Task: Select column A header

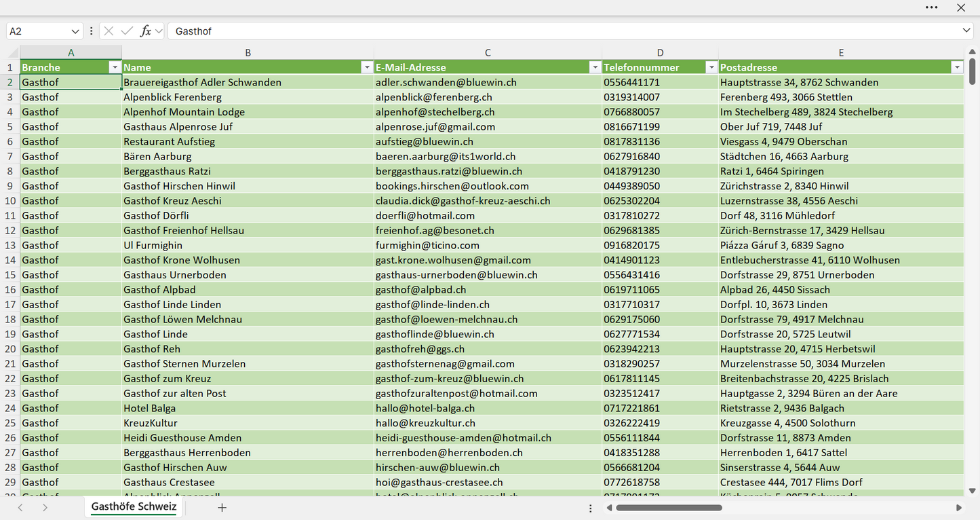Action: 71,52
